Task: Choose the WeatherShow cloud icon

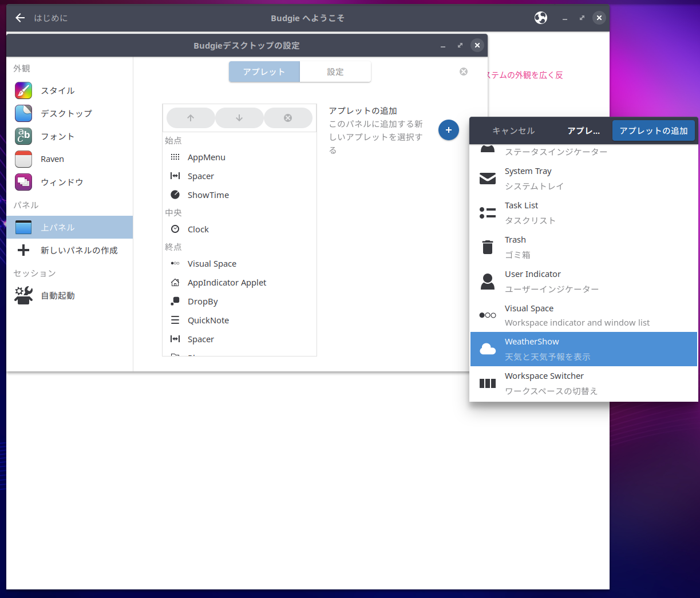Action: [488, 349]
